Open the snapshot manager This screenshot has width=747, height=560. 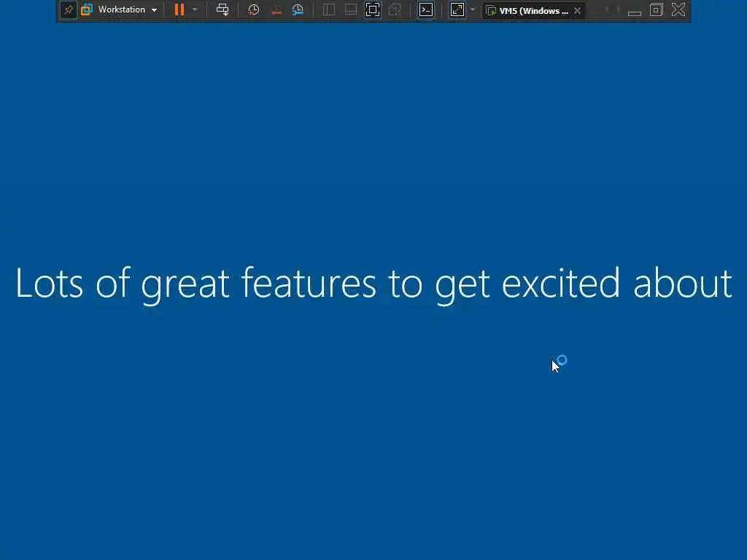click(x=298, y=9)
